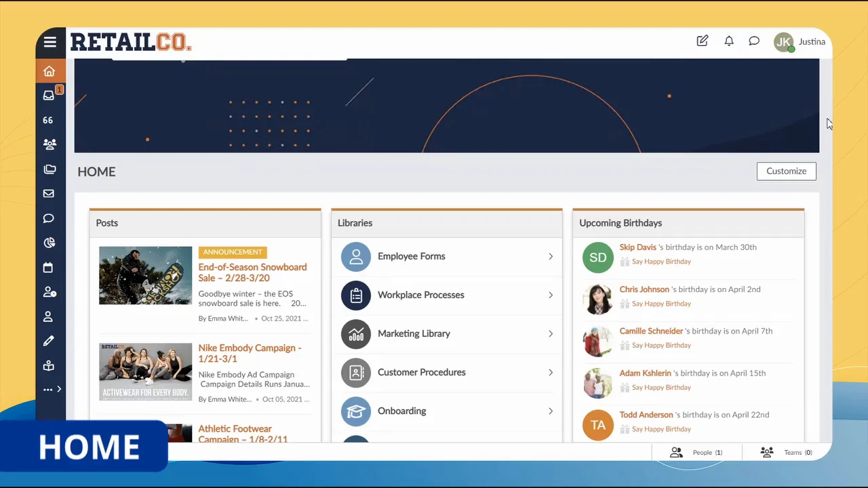The height and width of the screenshot is (488, 868).
Task: Open the calendar icon in sidebar
Action: pos(48,267)
